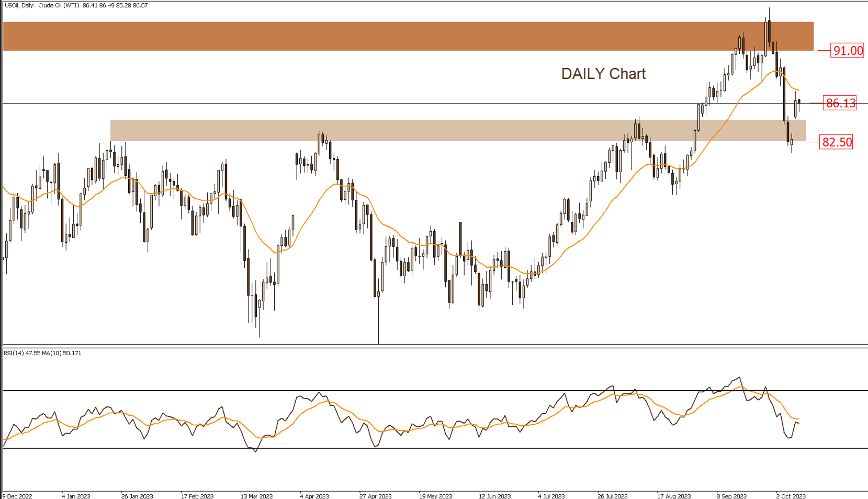Click the 13 Mar 2023 date label
868x499 pixels.
(x=256, y=496)
